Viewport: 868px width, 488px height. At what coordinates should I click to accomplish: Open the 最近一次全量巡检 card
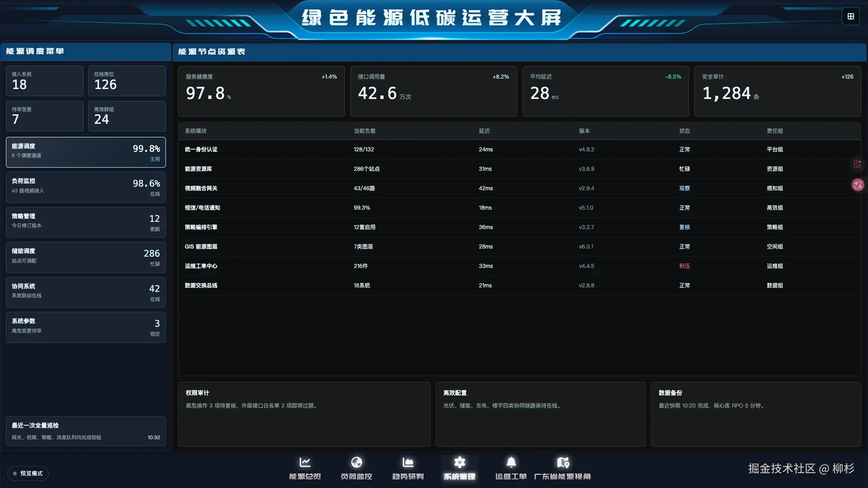[x=86, y=431]
